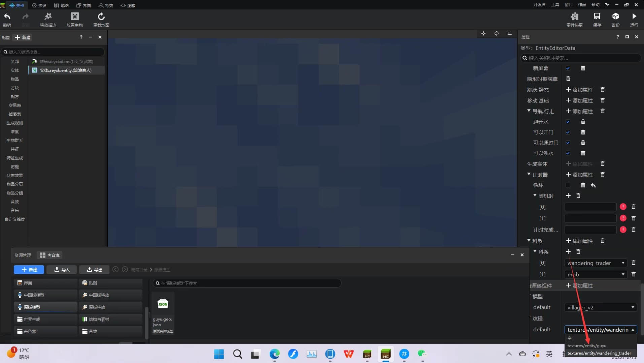Add new item to inner 科系 list
The width and height of the screenshot is (644, 363).
tap(568, 251)
